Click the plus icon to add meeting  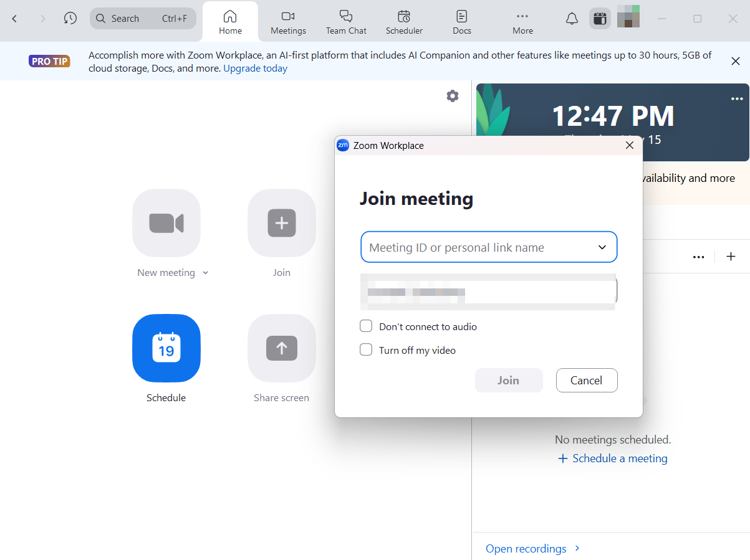click(731, 257)
